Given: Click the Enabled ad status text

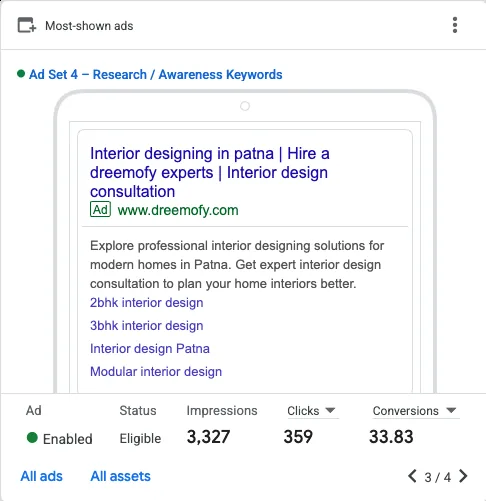Looking at the screenshot, I should pyautogui.click(x=68, y=439).
